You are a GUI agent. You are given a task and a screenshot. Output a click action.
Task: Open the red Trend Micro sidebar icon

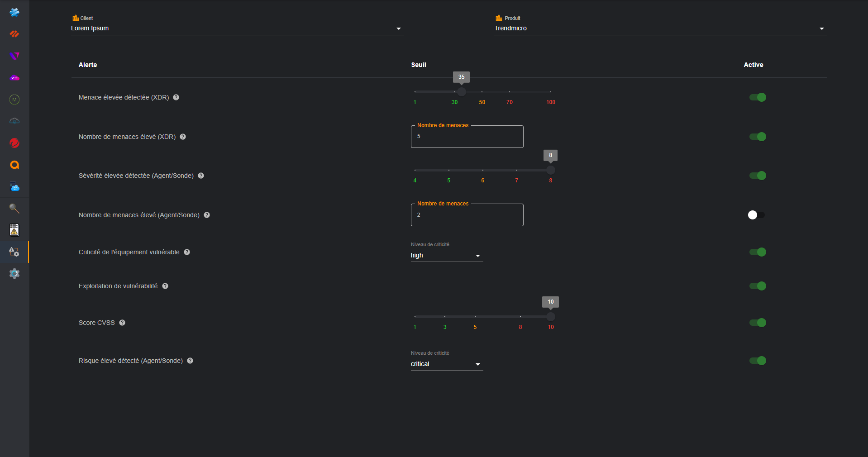[14, 143]
